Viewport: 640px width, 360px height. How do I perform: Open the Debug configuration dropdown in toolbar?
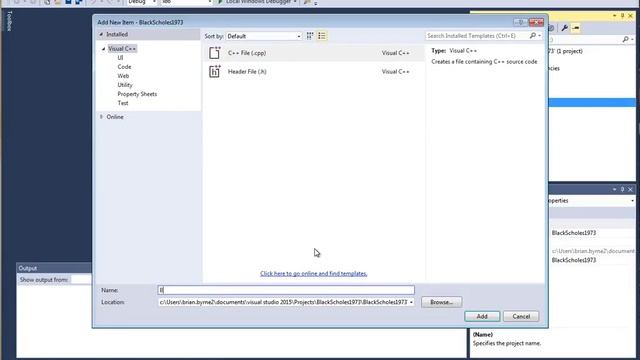coord(142,2)
